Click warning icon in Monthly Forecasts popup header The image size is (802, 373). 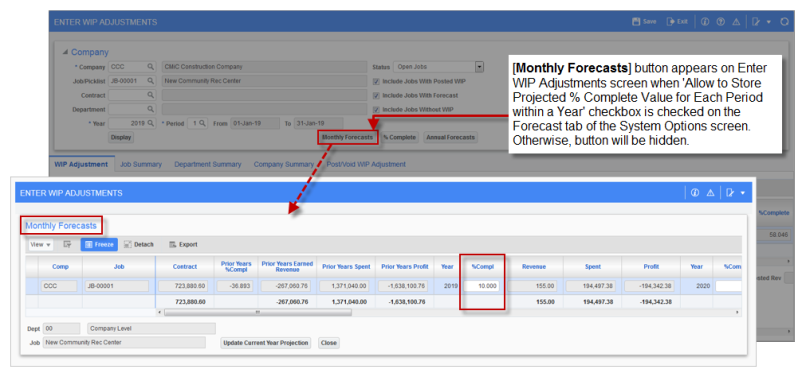(x=710, y=193)
